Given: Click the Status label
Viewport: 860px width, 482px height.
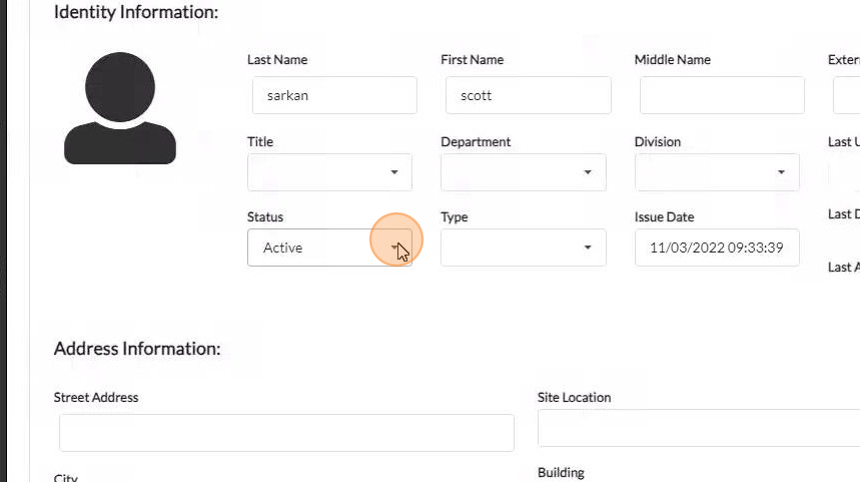Looking at the screenshot, I should coord(265,217).
